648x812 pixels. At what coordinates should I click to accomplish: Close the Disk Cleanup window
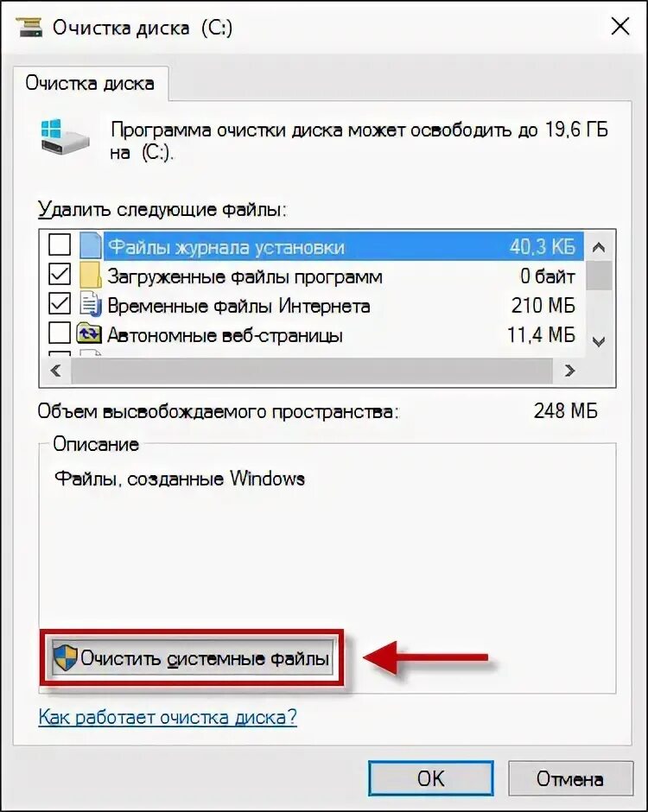pos(619,26)
